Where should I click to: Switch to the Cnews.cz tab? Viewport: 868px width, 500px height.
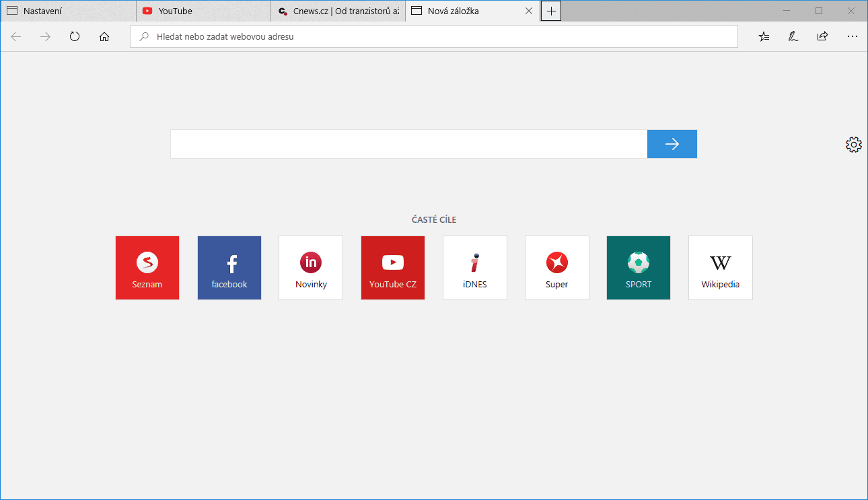pyautogui.click(x=338, y=11)
